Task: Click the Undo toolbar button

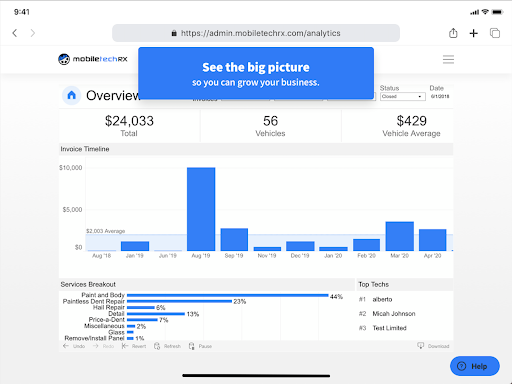Action: pos(74,346)
